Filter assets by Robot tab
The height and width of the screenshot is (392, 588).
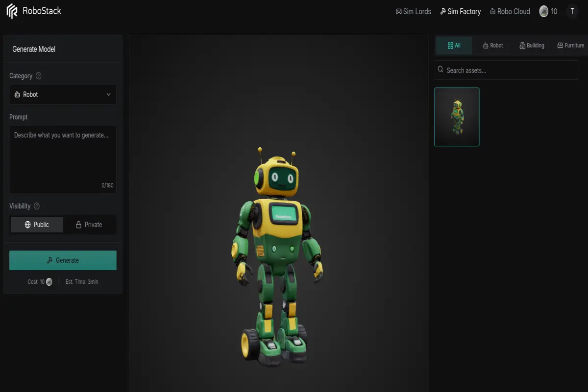coord(492,46)
